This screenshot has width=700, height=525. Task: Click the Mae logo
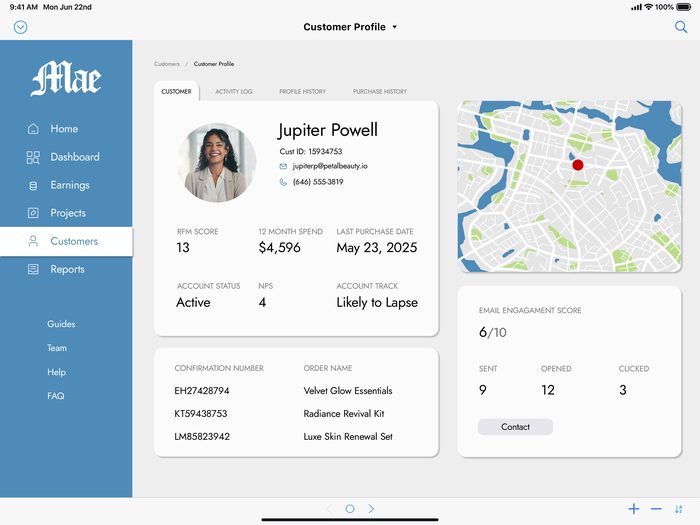click(x=66, y=78)
